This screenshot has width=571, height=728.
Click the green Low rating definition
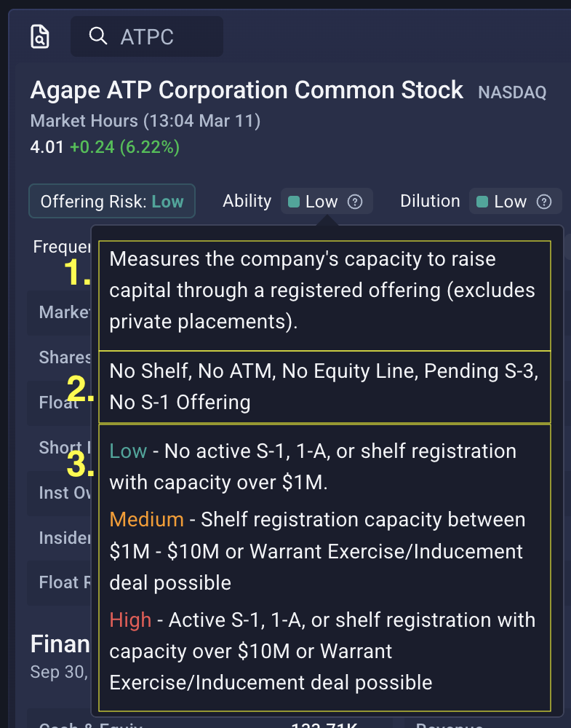pos(313,467)
